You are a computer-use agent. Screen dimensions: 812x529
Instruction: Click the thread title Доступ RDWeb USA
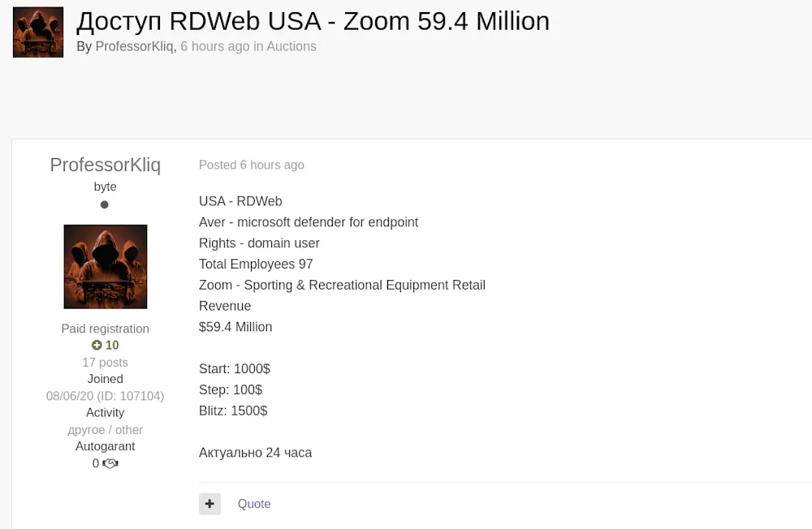(x=312, y=21)
